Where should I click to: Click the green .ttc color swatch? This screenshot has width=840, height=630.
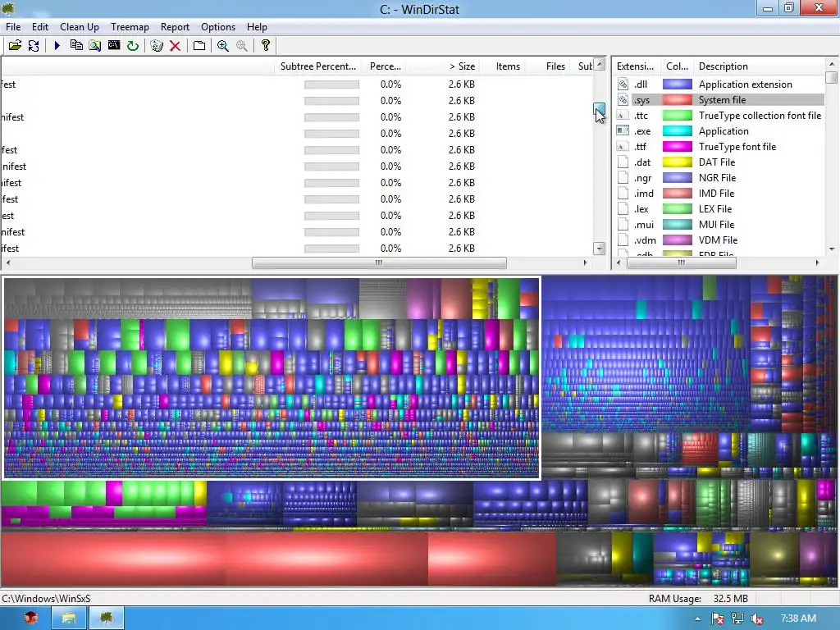(x=677, y=115)
